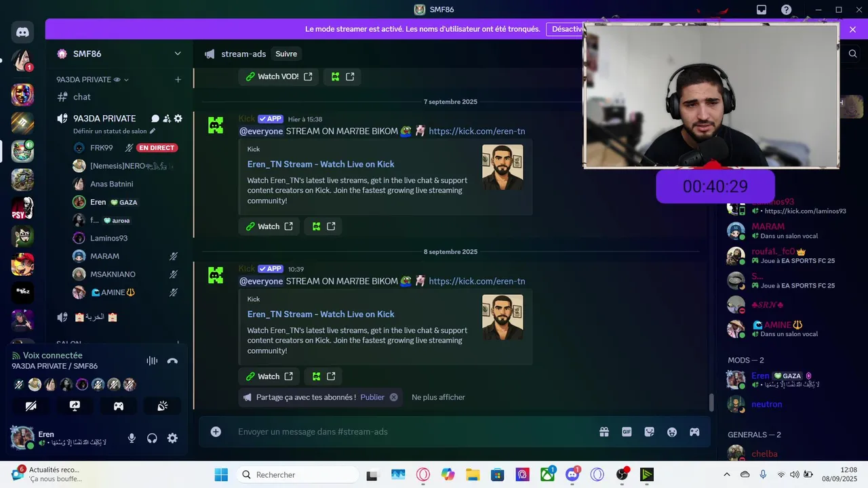
Task: Open server icon with red 1 badge
Action: tap(22, 60)
